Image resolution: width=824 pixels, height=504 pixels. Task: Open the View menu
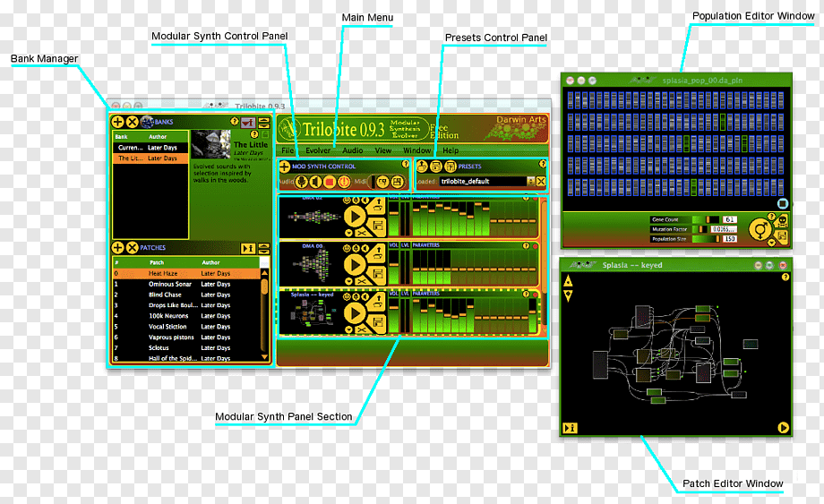pos(383,150)
